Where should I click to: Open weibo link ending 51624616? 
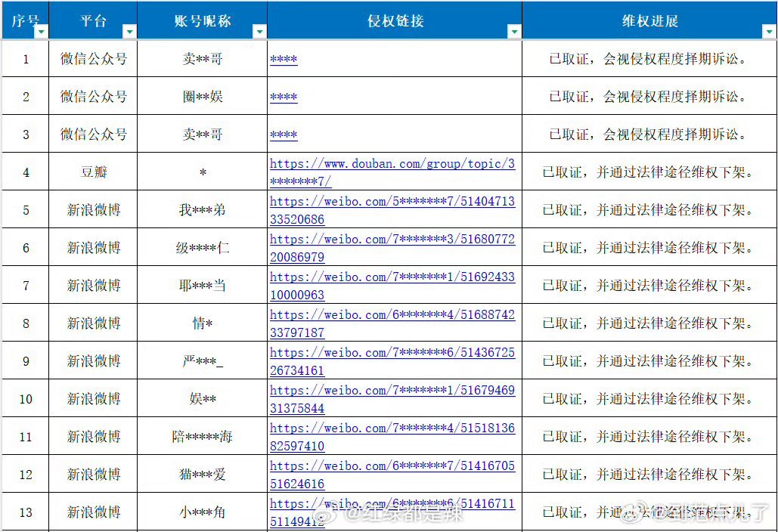(x=392, y=475)
